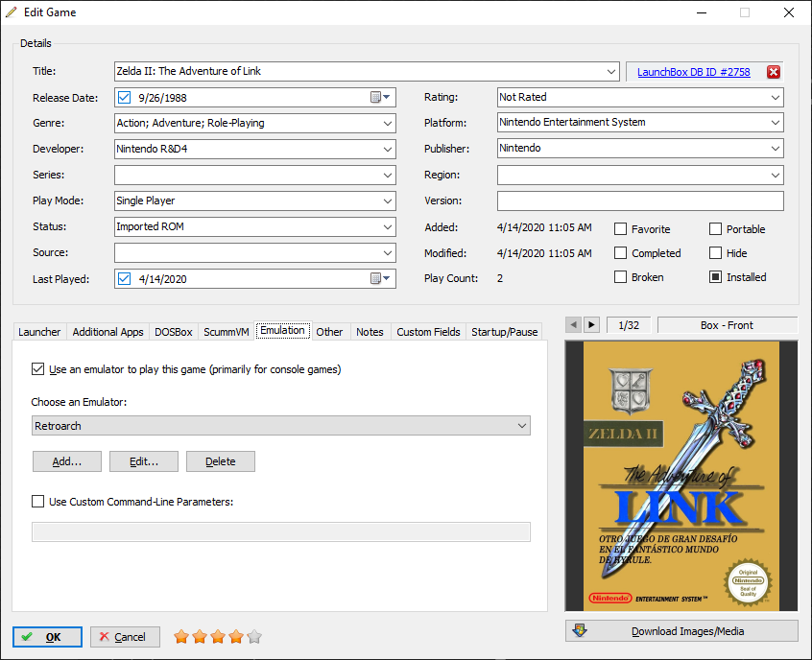Click the Add... emulator button

pos(67,461)
